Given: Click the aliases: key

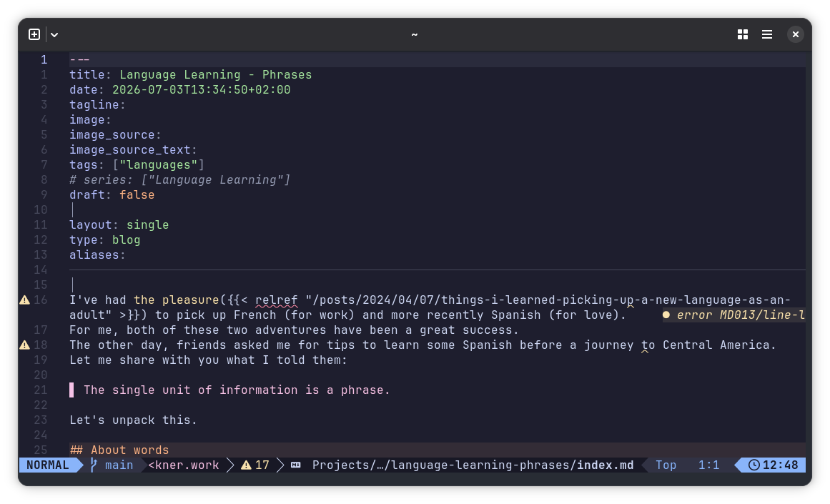Looking at the screenshot, I should (97, 255).
